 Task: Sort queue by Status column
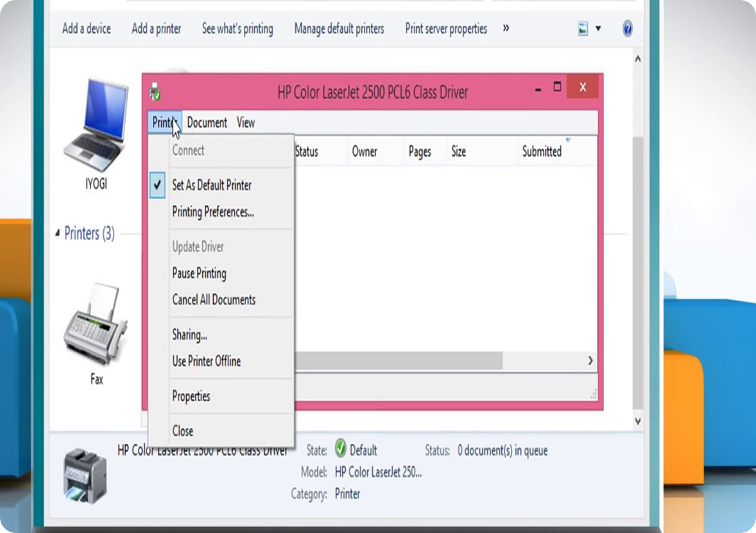(x=321, y=152)
